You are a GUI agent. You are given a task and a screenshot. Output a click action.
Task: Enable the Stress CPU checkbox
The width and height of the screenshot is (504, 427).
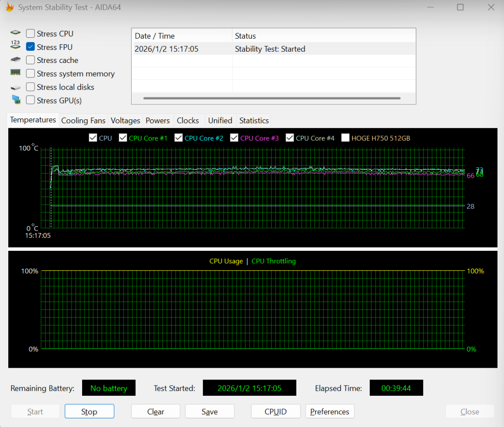coord(30,34)
